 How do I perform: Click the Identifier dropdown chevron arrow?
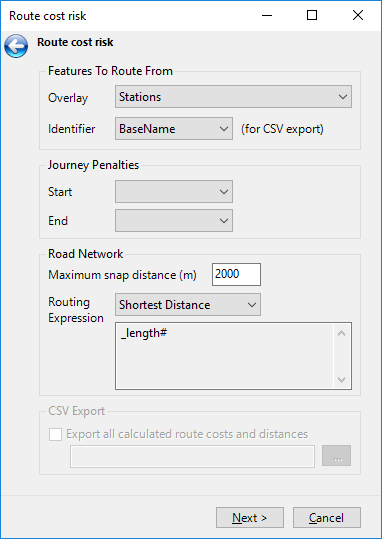(224, 129)
